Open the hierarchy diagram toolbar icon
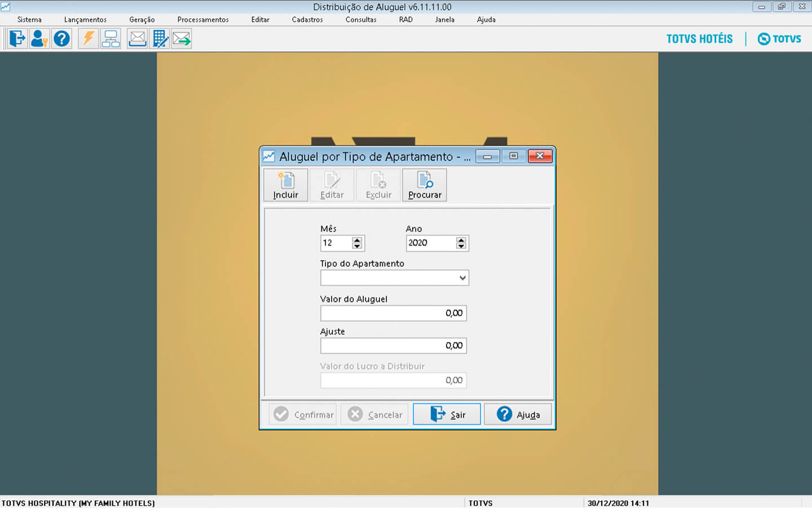This screenshot has height=508, width=812. coord(111,39)
